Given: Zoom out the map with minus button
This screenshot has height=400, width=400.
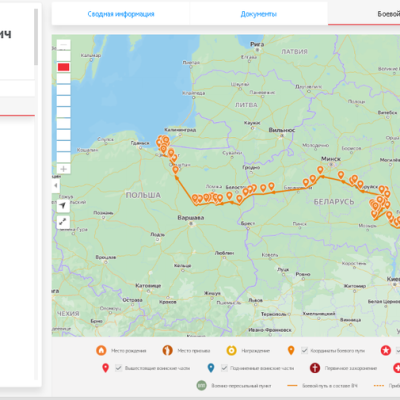Looking at the screenshot, I should pyautogui.click(x=63, y=45).
